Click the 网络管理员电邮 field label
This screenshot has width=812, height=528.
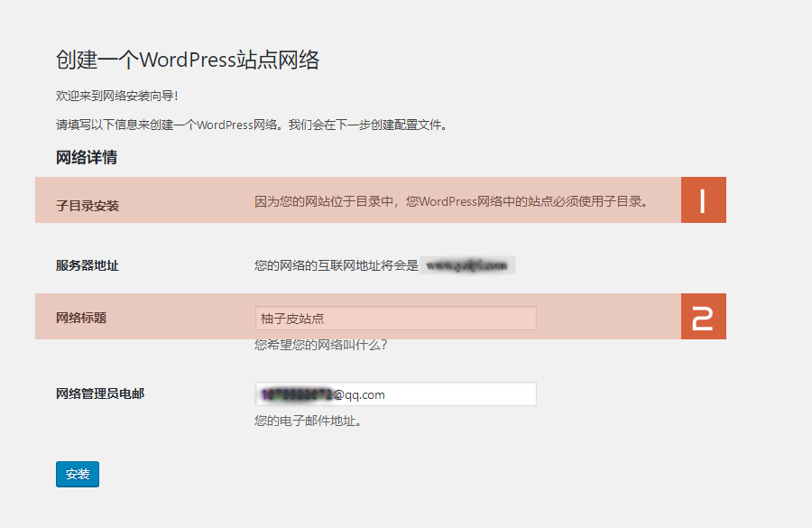click(100, 394)
